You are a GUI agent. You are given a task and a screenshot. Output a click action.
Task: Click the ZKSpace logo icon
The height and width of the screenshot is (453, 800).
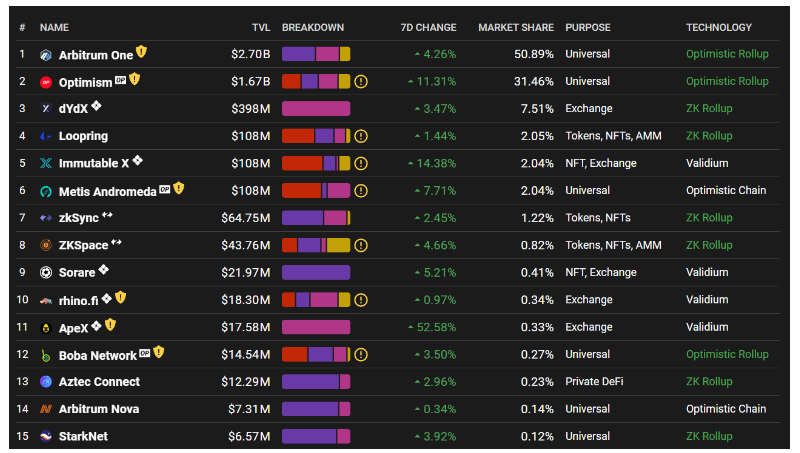[46, 245]
